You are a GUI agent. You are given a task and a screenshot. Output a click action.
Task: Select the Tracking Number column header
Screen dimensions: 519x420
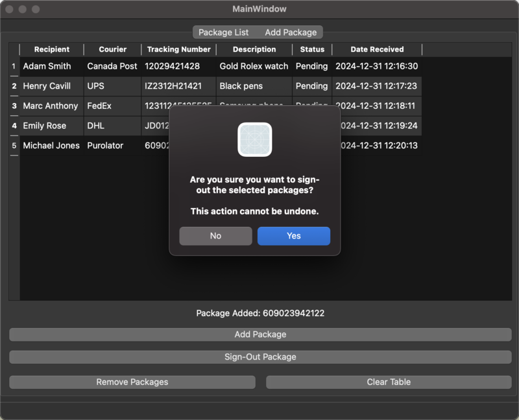[178, 49]
